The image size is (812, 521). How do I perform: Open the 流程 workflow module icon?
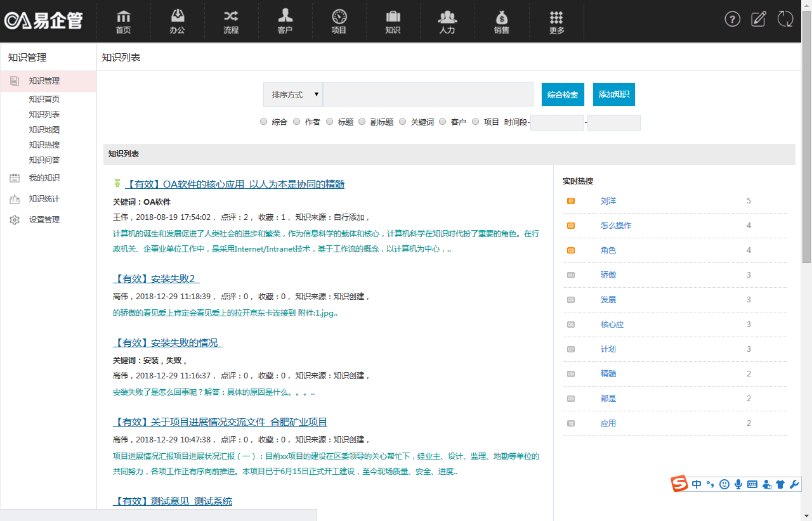pyautogui.click(x=231, y=21)
